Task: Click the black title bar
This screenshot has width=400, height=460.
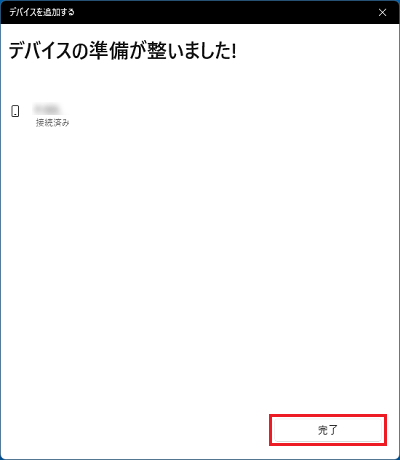Action: (x=200, y=12)
